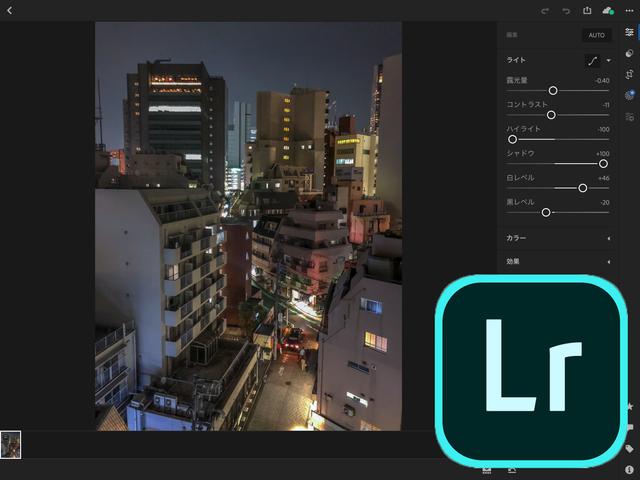Screen dimensions: 640x480
Task: Select the filmstrip thumbnail at bottom left
Action: tap(11, 445)
